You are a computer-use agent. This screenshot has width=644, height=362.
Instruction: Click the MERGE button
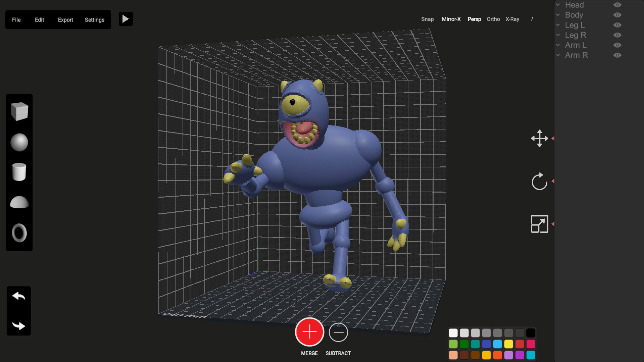tap(309, 332)
